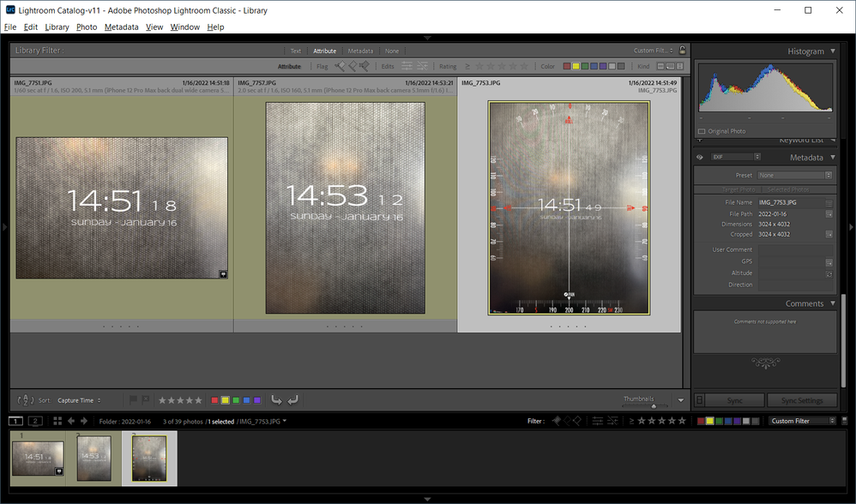Image resolution: width=856 pixels, height=504 pixels.
Task: Open the File Path action arrow in Metadata panel
Action: [x=829, y=213]
